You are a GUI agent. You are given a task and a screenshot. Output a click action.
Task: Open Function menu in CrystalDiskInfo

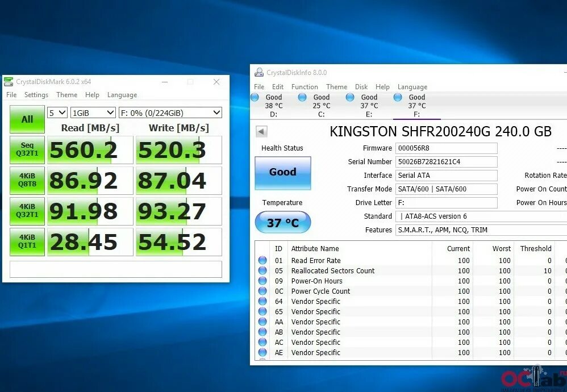point(305,87)
